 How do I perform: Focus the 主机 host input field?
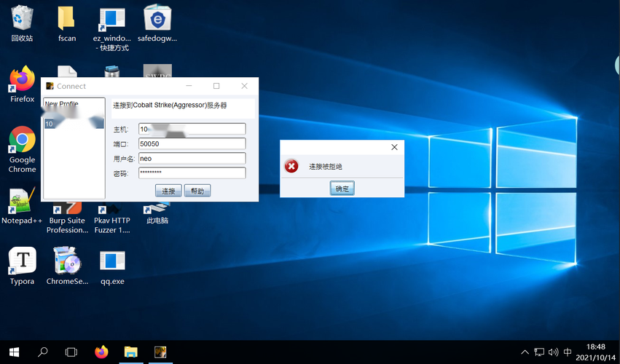point(192,129)
